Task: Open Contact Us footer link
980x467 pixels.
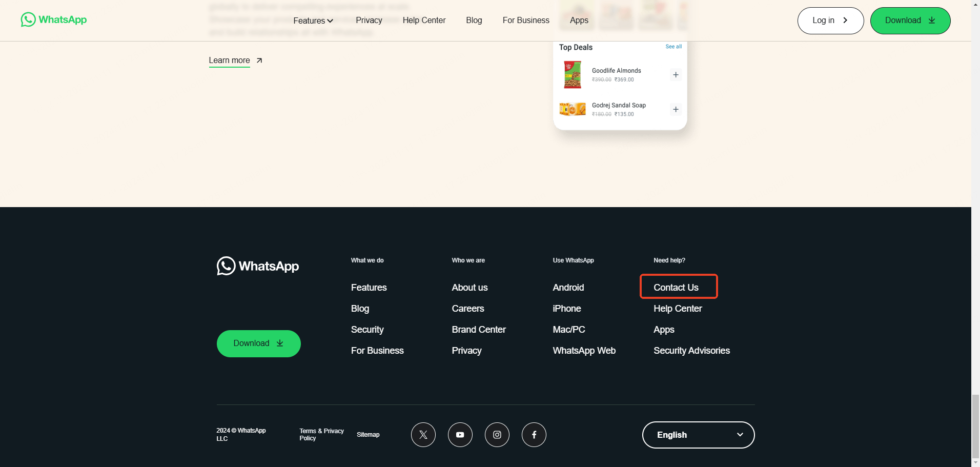Action: [676, 288]
